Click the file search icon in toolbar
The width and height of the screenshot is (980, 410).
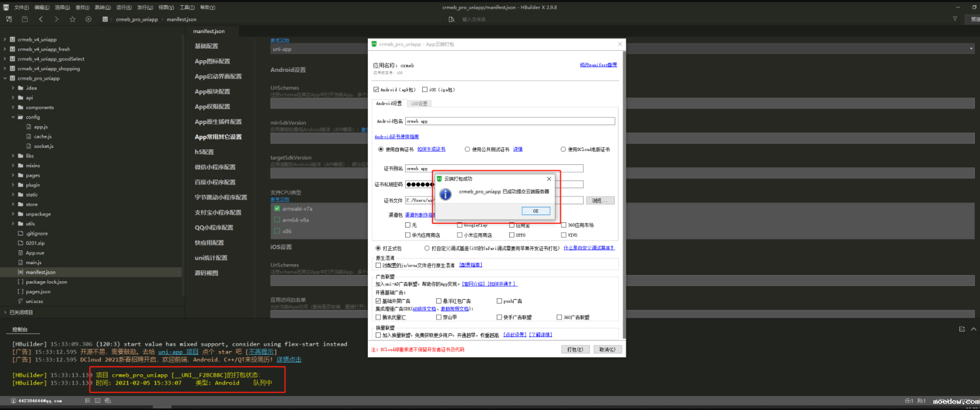coord(451,19)
